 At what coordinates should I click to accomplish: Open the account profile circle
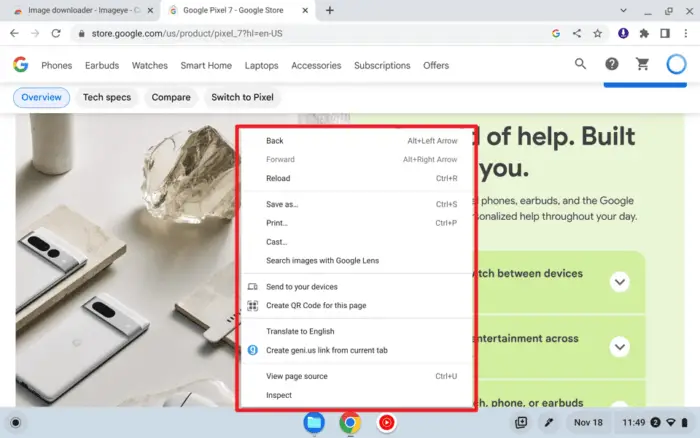pyautogui.click(x=676, y=64)
